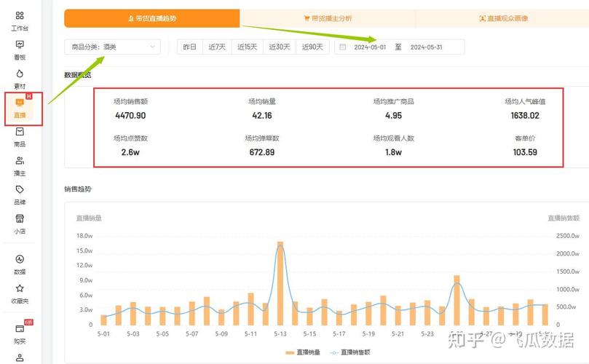Viewport: 589px width, 364px height.
Task: Click the end date field 2024-05-31
Action: [x=427, y=47]
